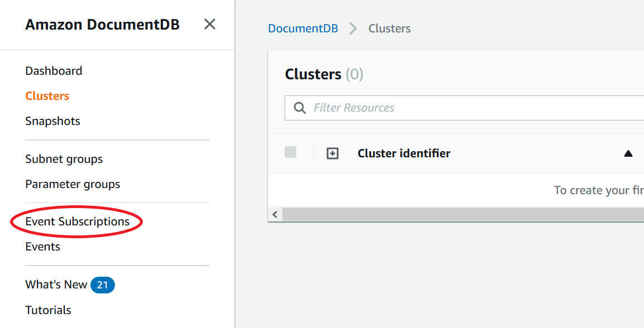
Task: Open the circled Event Subscriptions sidebar entry
Action: (76, 221)
